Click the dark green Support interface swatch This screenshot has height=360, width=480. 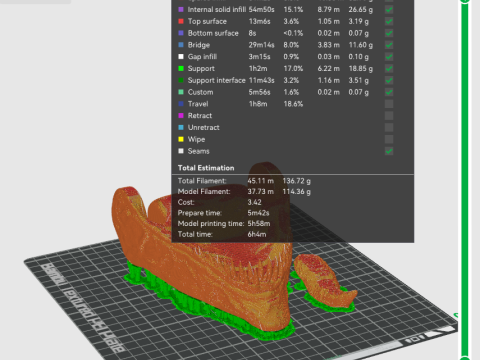coord(181,80)
